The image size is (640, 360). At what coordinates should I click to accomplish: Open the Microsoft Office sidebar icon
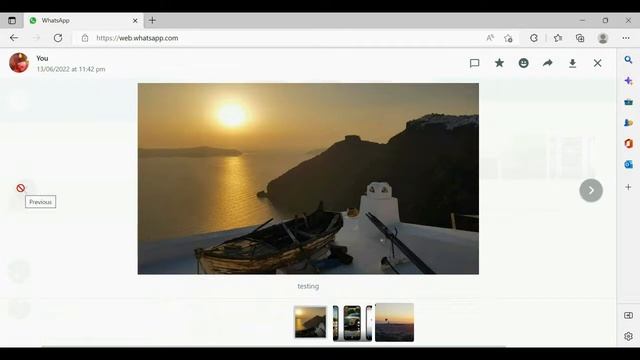pyautogui.click(x=629, y=144)
